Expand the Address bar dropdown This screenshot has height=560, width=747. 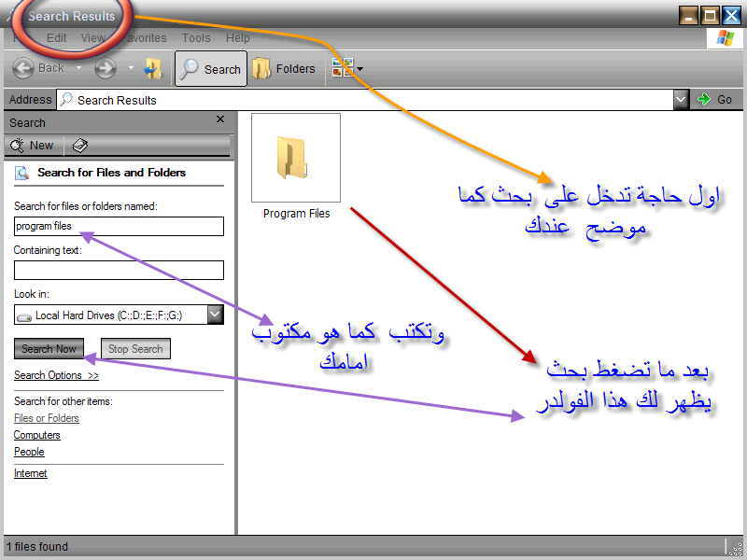click(x=681, y=100)
